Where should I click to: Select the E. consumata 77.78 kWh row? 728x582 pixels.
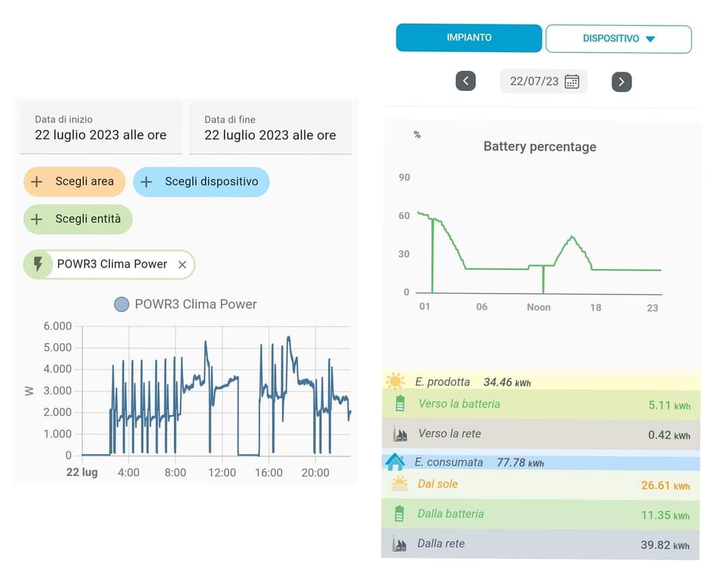(541, 462)
